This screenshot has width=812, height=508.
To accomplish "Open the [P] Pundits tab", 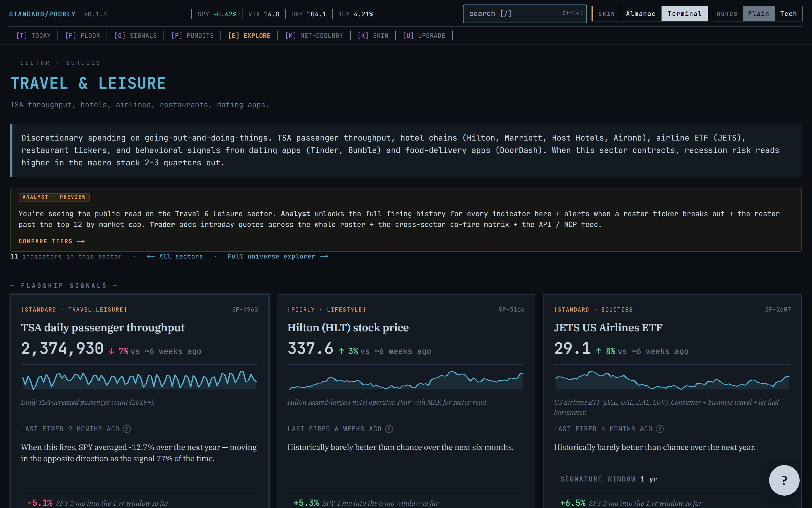I will [192, 36].
